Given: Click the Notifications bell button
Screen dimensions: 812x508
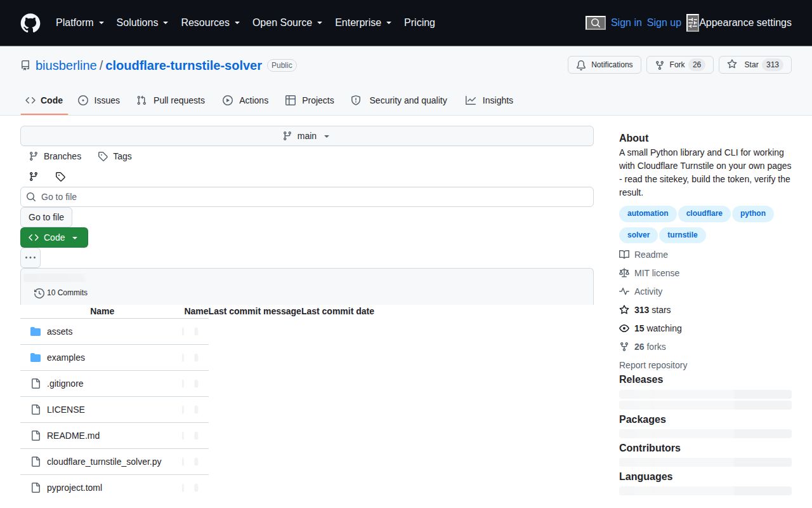Looking at the screenshot, I should [605, 65].
